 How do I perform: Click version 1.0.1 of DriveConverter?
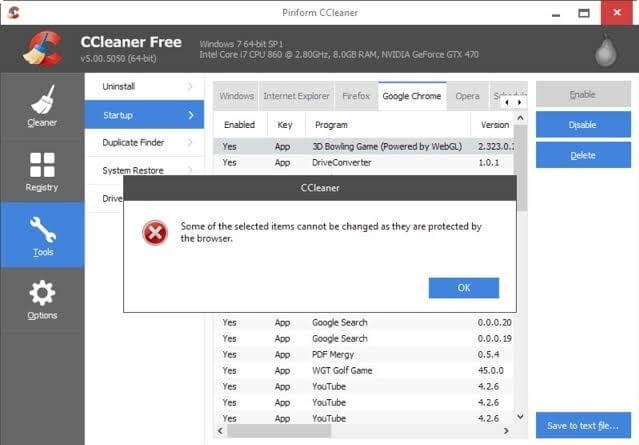pyautogui.click(x=488, y=163)
